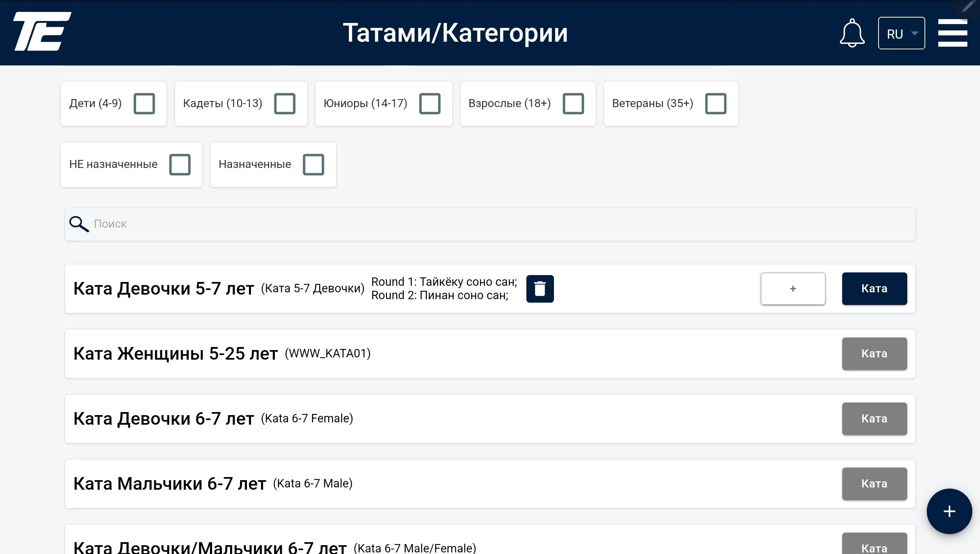Focus the Поиск search field
Screen dimensions: 980x554
(490, 224)
